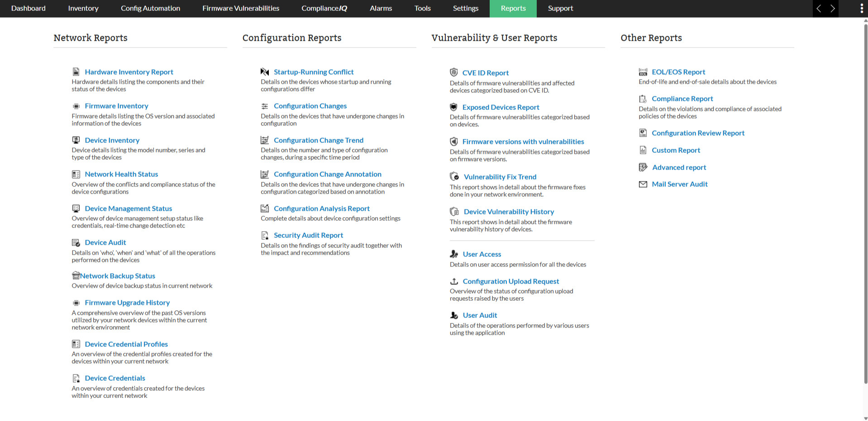Open the User Audit report

[480, 315]
